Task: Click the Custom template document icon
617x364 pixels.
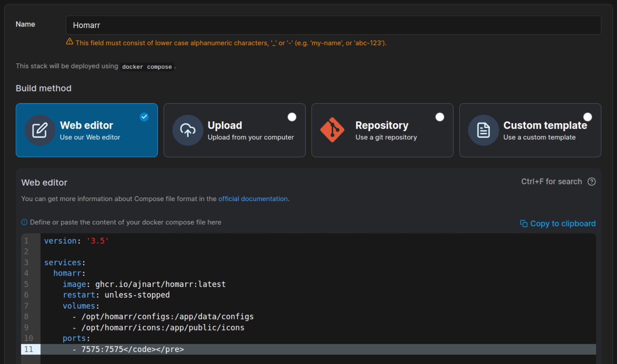Action: 483,130
